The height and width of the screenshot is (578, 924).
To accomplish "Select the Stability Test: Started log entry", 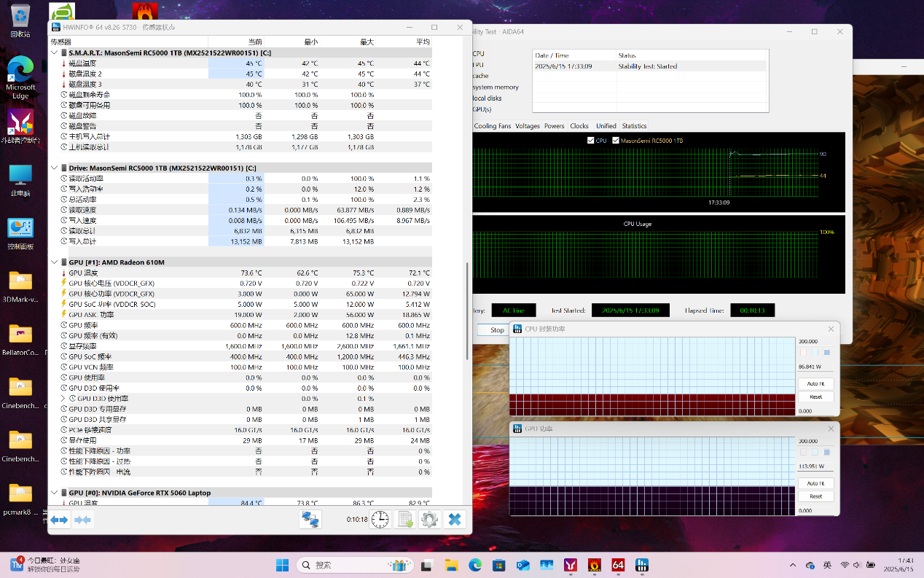I will (650, 66).
